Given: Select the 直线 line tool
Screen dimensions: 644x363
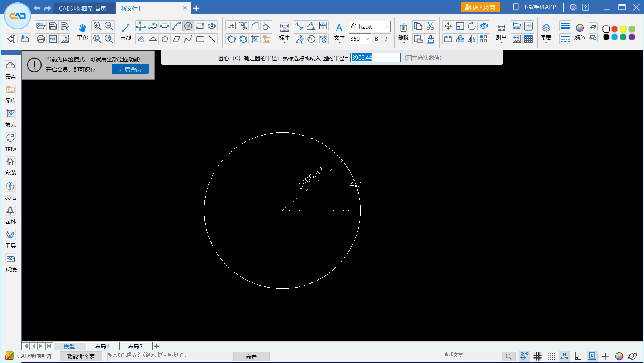Looking at the screenshot, I should (x=126, y=31).
